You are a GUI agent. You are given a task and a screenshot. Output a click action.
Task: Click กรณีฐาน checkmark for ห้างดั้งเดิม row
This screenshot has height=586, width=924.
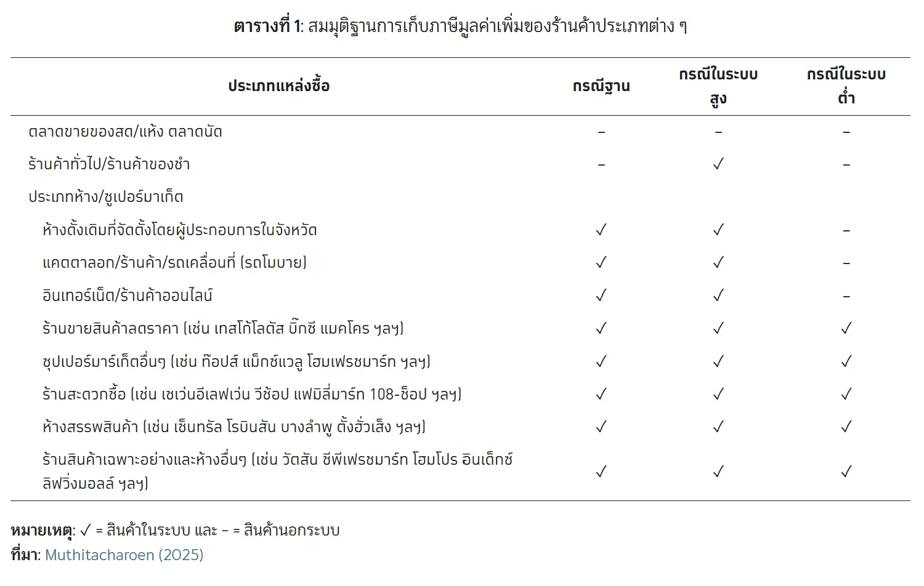pyautogui.click(x=601, y=230)
